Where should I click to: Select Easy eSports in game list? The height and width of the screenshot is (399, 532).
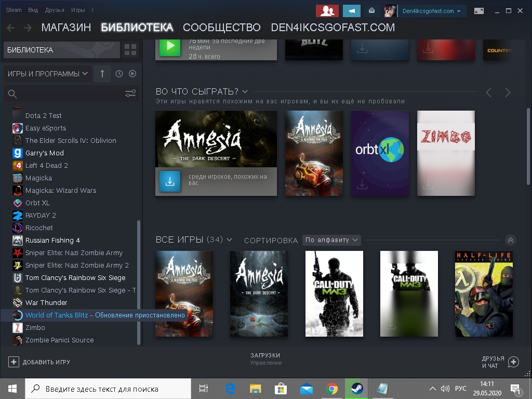pyautogui.click(x=46, y=128)
